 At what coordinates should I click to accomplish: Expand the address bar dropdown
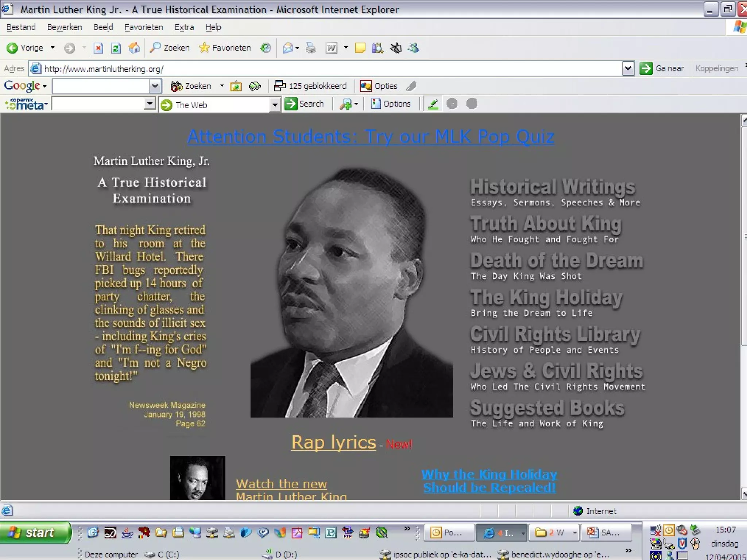[627, 69]
